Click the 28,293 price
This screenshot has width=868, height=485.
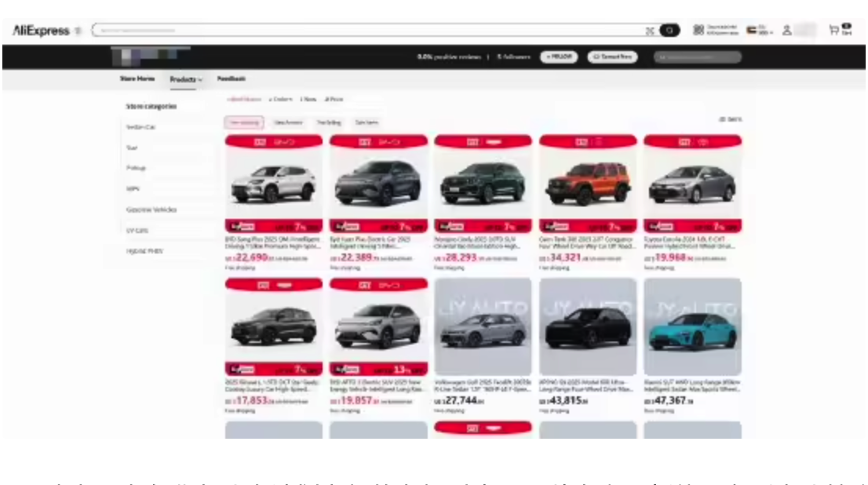tap(459, 258)
